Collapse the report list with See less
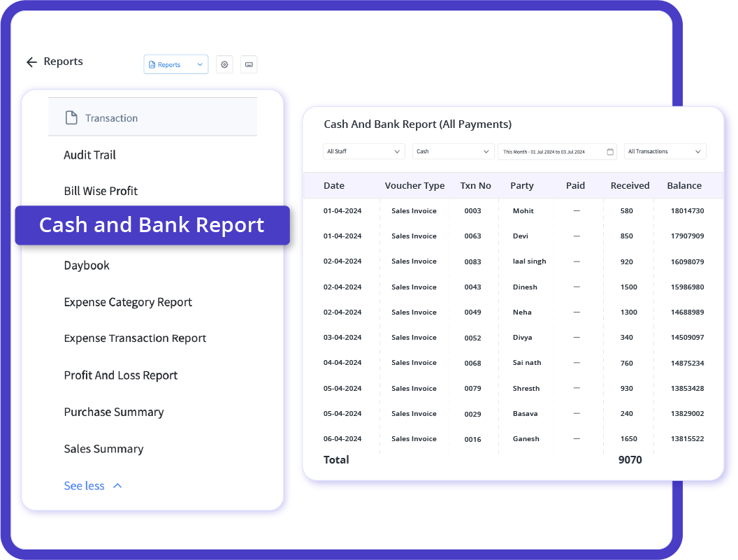738x560 pixels. tap(84, 485)
